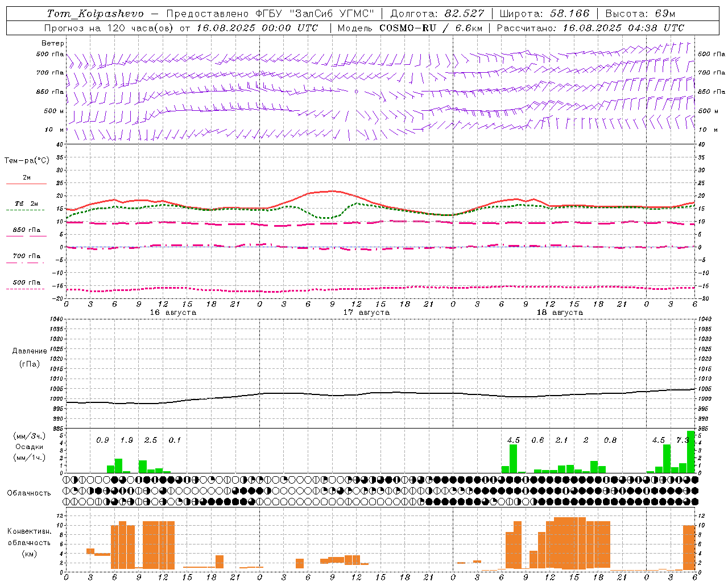The width and height of the screenshot is (728, 582).
Task: Click the 0.1 precipitation total
Action: [x=175, y=440]
